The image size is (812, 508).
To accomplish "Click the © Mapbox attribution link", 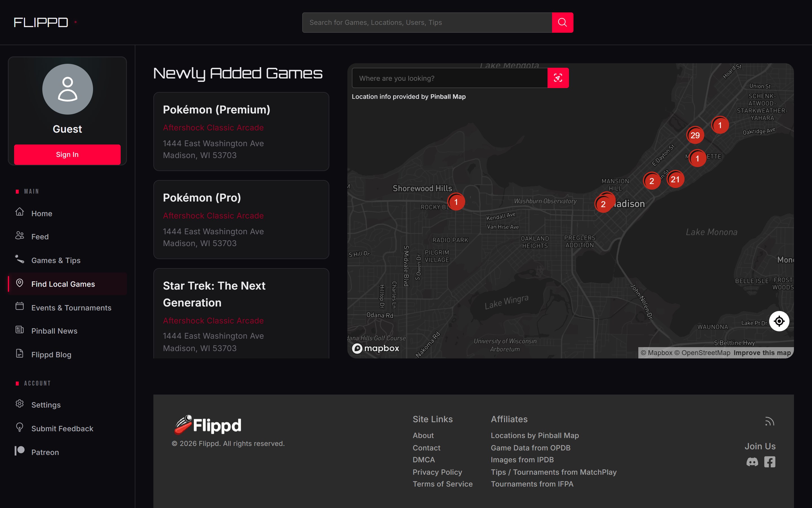I will pyautogui.click(x=656, y=353).
